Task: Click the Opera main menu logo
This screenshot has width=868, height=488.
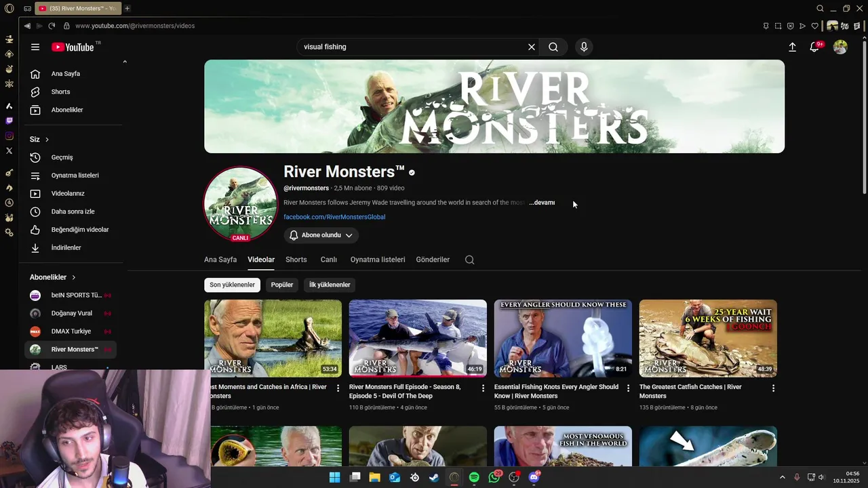Action: (9, 8)
